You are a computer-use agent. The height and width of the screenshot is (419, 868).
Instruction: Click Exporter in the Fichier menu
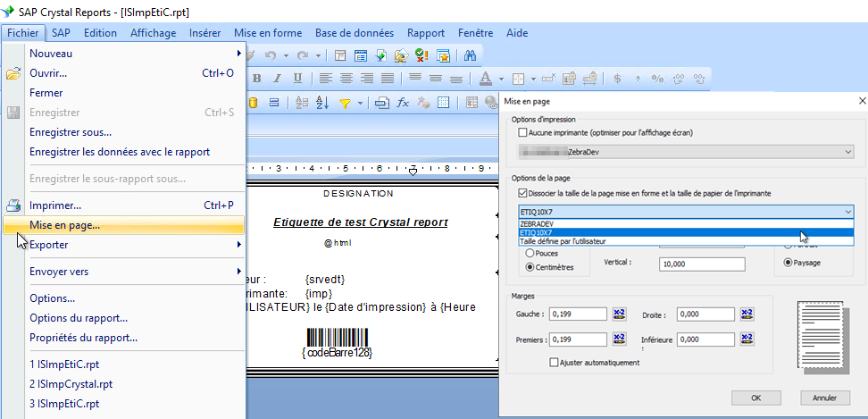[x=49, y=245]
